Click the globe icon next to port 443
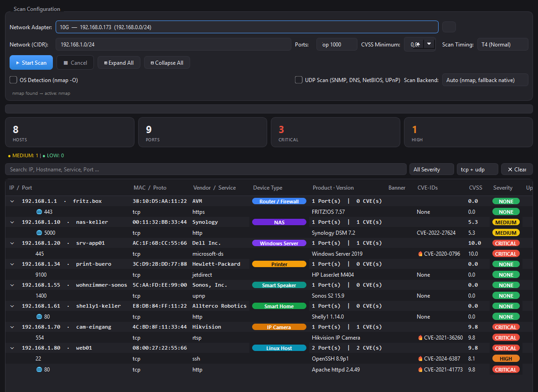Viewport: 538px width, 392px height. [x=39, y=212]
